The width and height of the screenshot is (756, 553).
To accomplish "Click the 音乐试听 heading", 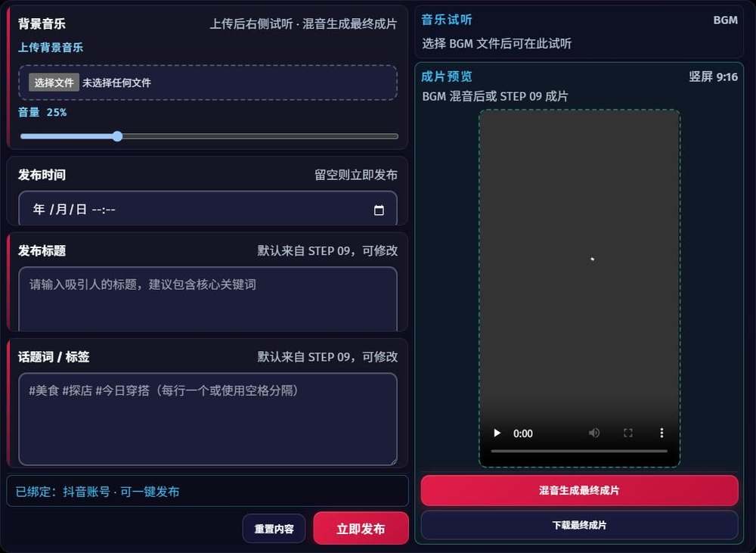I will (447, 20).
